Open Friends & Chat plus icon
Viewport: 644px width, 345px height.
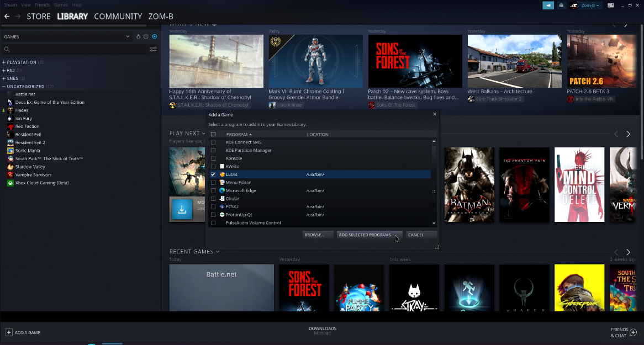(x=633, y=332)
